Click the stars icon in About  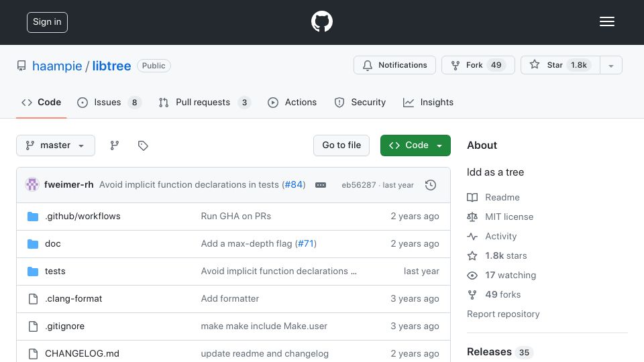pyautogui.click(x=472, y=255)
